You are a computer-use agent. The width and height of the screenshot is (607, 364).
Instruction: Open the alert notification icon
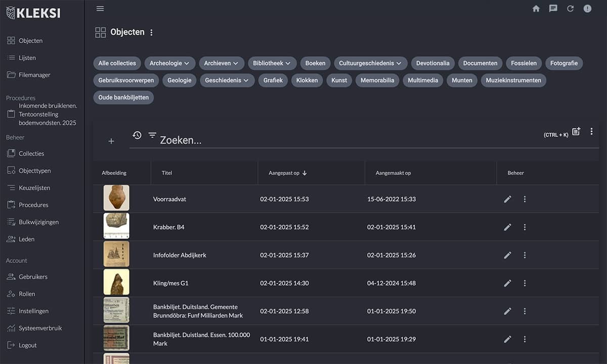(587, 9)
